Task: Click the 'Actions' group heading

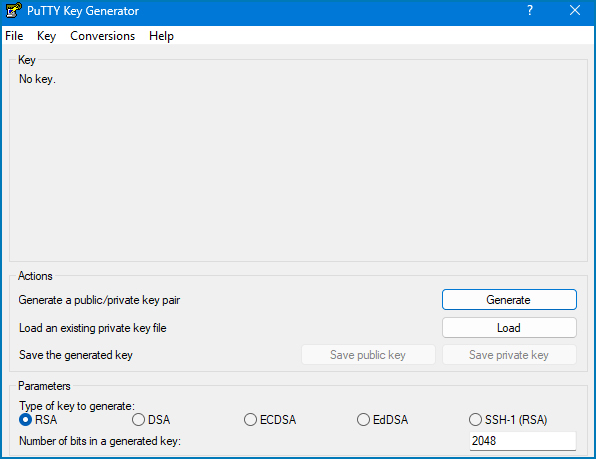Action: click(35, 276)
